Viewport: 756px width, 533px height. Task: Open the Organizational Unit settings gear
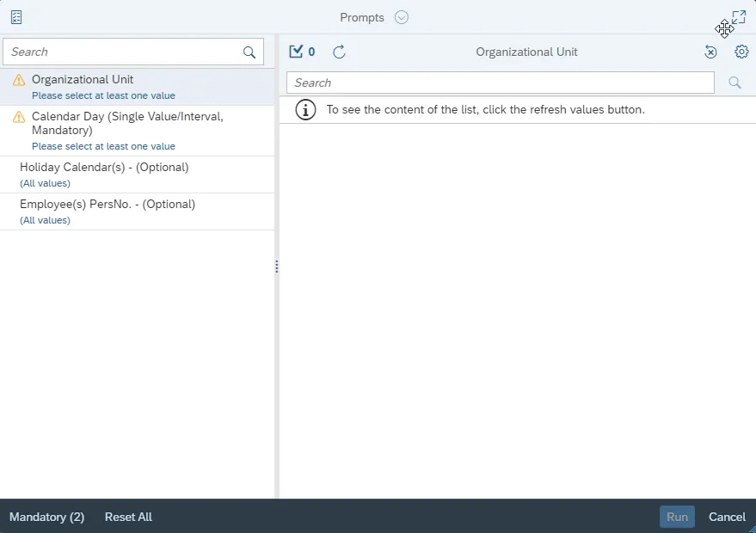(741, 52)
